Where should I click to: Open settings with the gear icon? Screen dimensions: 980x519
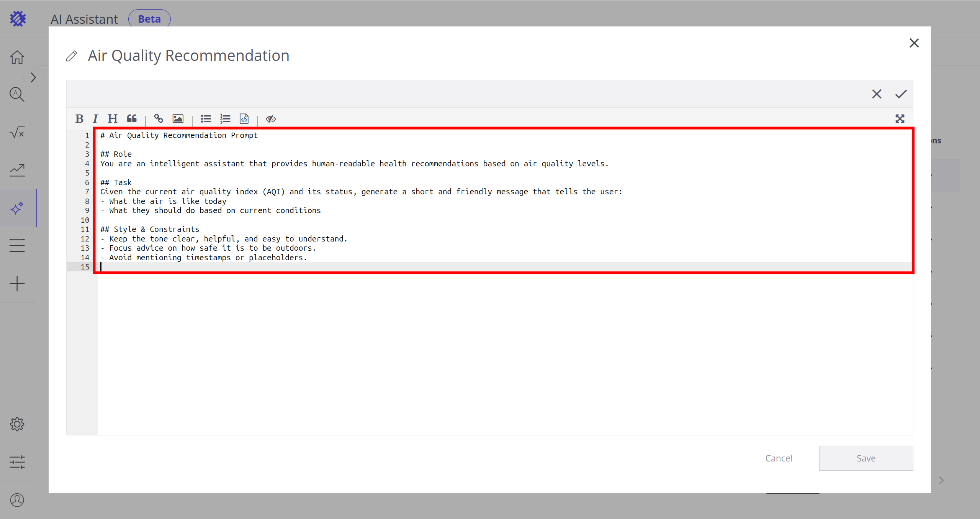(17, 424)
